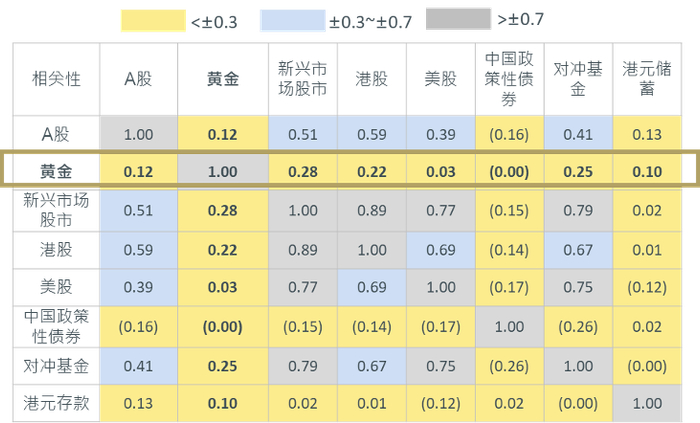Click the 港股 column header
The height and width of the screenshot is (423, 700).
pyautogui.click(x=371, y=78)
